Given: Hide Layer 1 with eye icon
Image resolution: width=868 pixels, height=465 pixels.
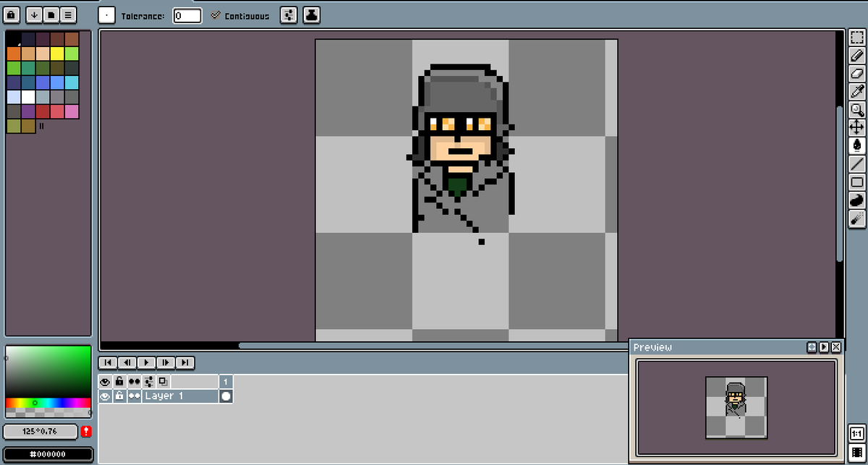Looking at the screenshot, I should (x=106, y=396).
